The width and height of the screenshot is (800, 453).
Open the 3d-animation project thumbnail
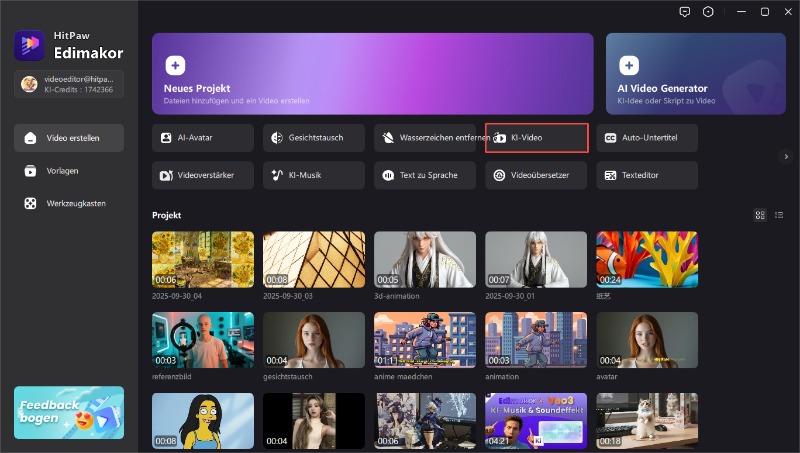[x=424, y=259]
